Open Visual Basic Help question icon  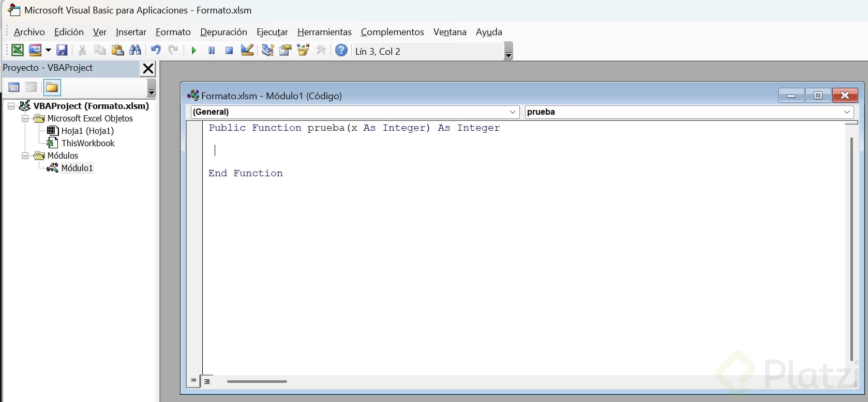tap(341, 50)
